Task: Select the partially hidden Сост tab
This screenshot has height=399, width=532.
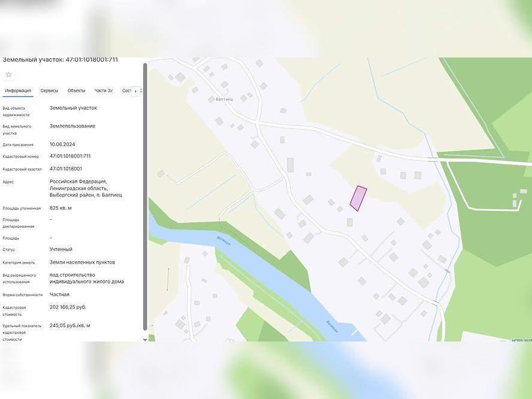Action: tap(126, 91)
